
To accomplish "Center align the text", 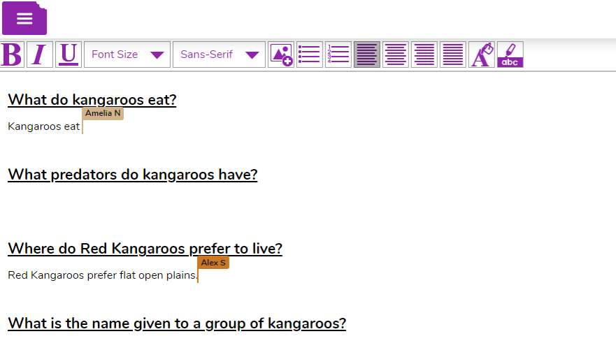I will click(396, 54).
